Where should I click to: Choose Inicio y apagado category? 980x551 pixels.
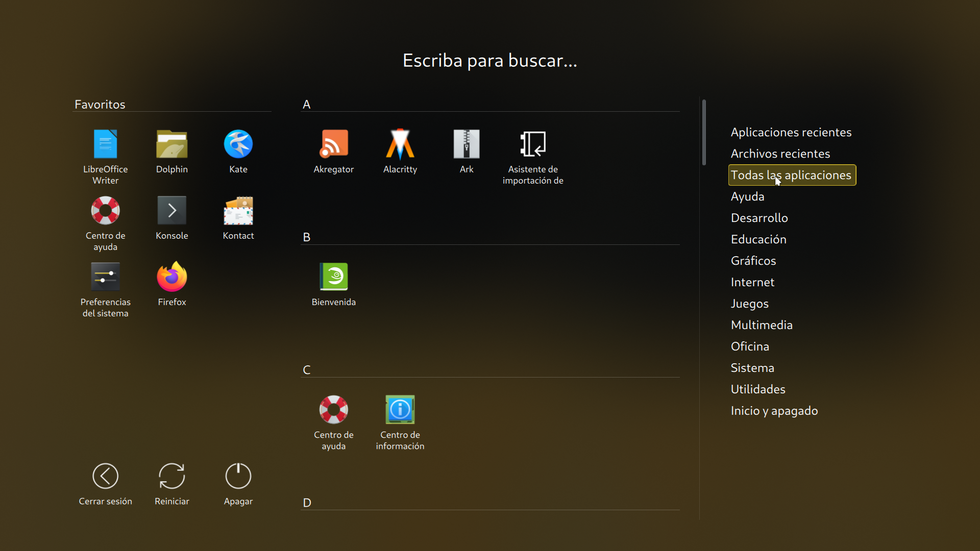point(774,411)
